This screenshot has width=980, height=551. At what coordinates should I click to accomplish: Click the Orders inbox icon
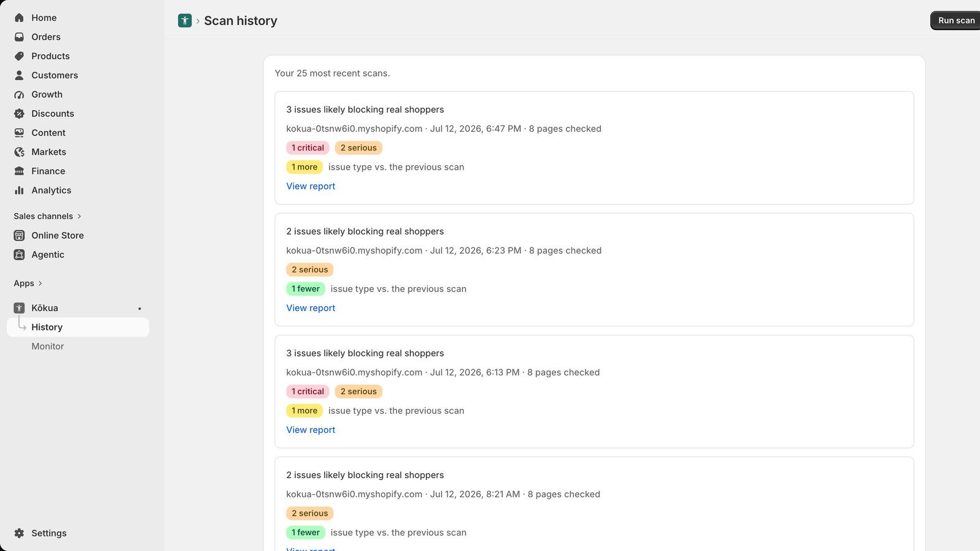tap(19, 37)
